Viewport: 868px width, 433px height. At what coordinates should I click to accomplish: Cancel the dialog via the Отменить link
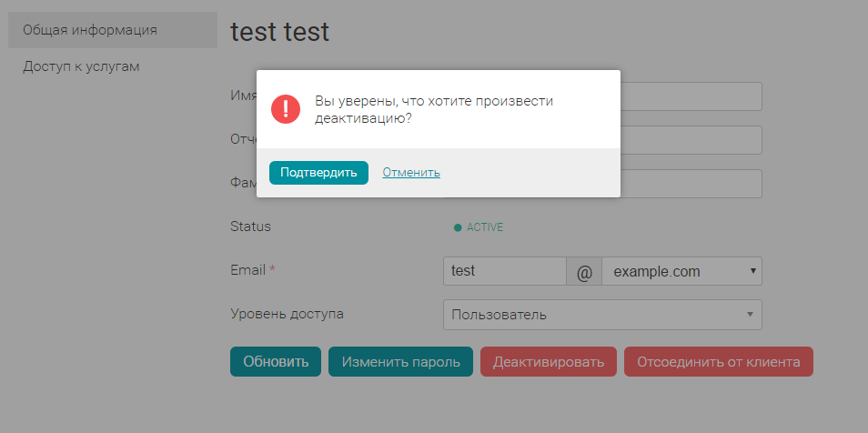click(411, 172)
